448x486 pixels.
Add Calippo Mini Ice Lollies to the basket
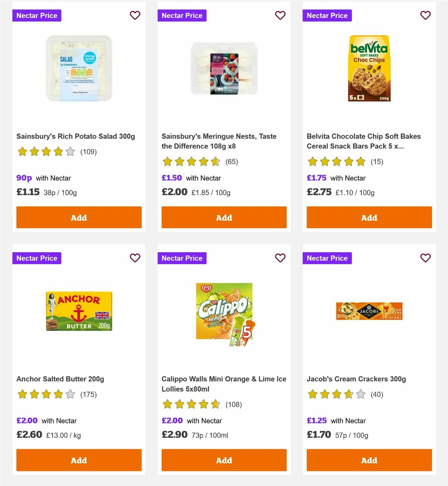pyautogui.click(x=224, y=460)
